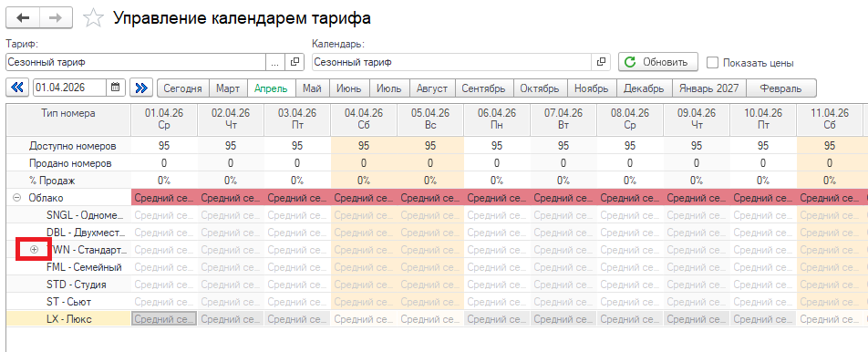This screenshot has height=352, width=868.
Task: Open the Тариф record with the open icon
Action: coord(294,63)
